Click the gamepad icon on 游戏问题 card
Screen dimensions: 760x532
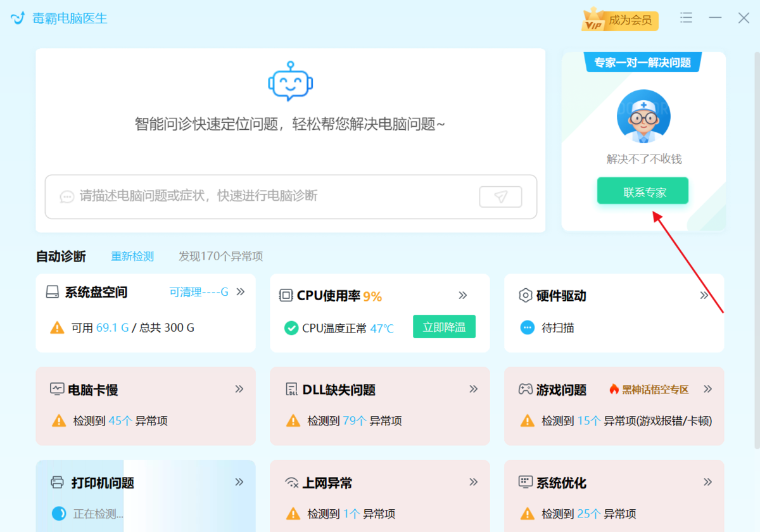[x=524, y=389]
